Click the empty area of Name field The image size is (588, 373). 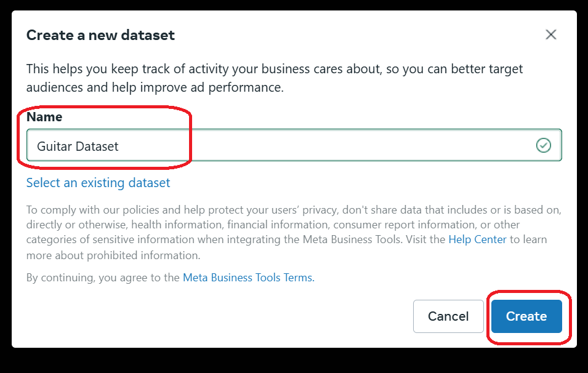coord(345,145)
